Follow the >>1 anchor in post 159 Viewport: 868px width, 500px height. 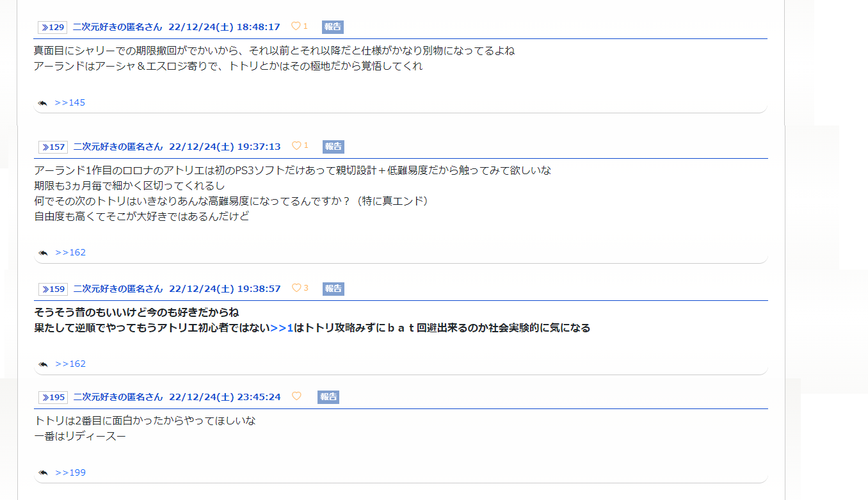(x=282, y=328)
